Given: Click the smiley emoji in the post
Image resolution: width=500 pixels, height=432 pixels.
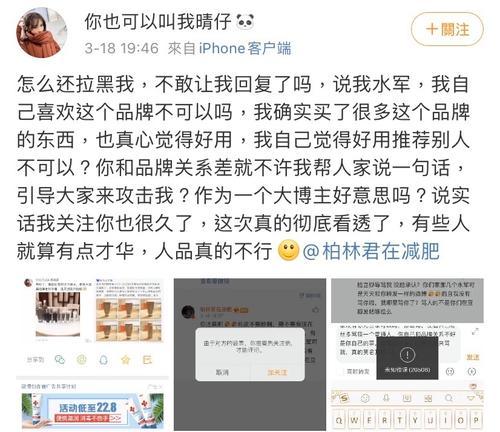Looking at the screenshot, I should point(288,250).
